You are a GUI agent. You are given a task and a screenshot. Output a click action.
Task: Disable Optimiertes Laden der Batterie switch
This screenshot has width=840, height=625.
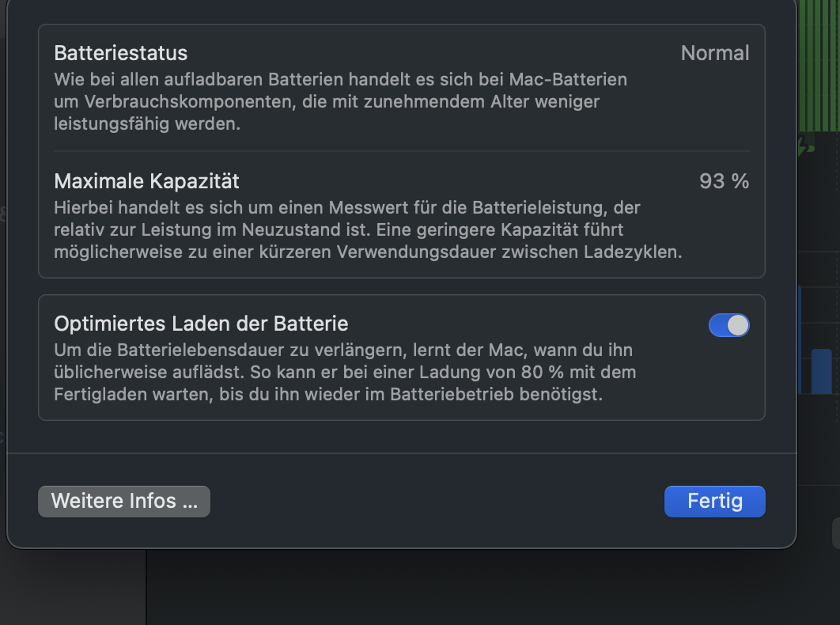pyautogui.click(x=728, y=325)
